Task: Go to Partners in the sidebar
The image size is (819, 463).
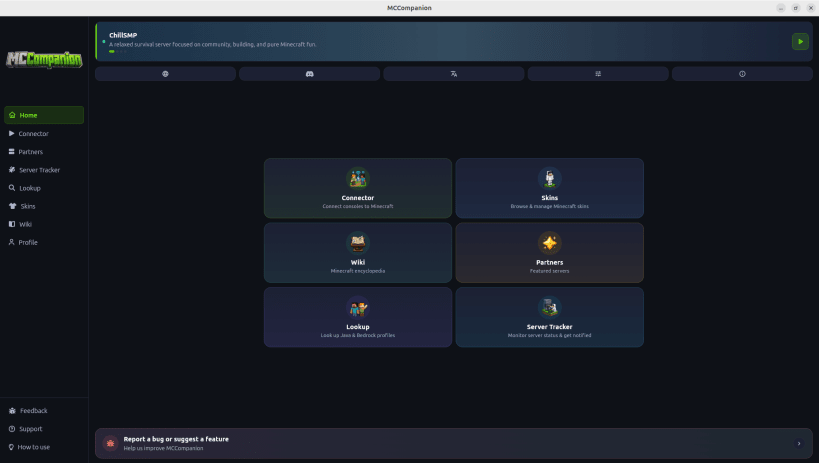Action: click(44, 152)
